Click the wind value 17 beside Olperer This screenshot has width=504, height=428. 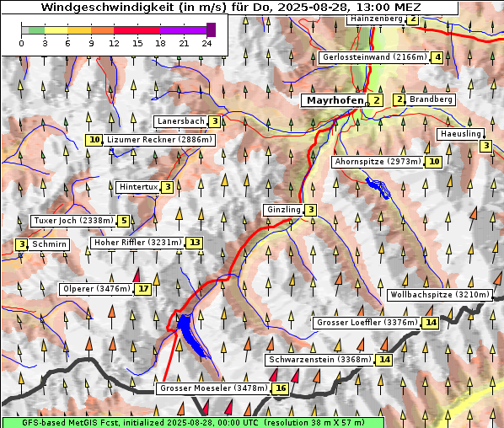coord(143,289)
